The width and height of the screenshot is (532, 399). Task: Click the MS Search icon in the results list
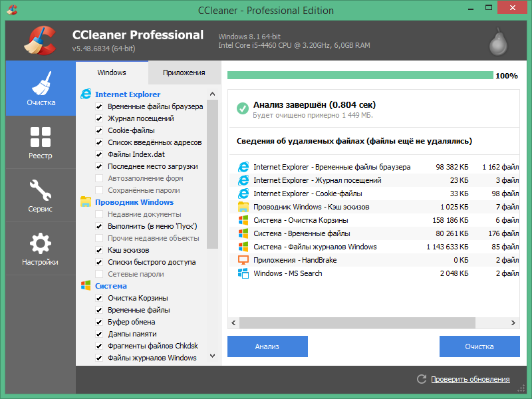click(x=243, y=273)
